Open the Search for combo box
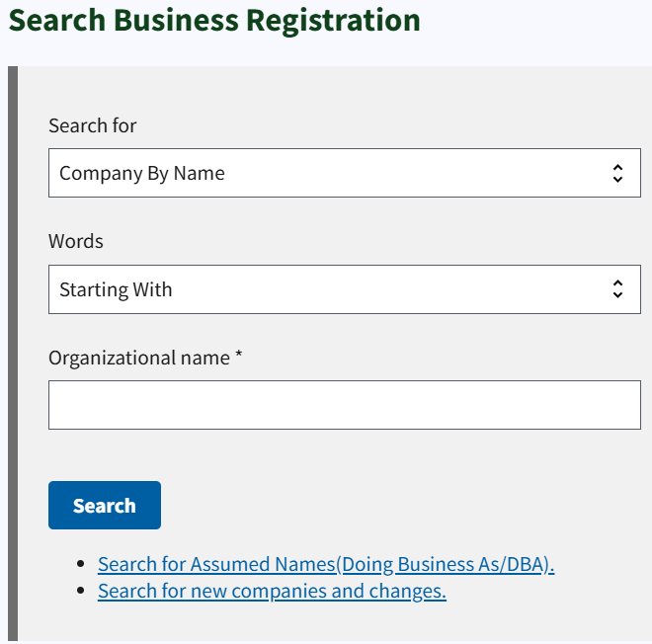The height and width of the screenshot is (644, 652). (345, 173)
